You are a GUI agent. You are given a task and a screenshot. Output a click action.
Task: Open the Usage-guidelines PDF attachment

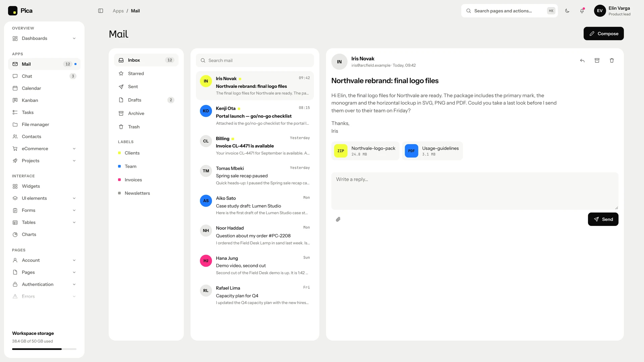432,151
